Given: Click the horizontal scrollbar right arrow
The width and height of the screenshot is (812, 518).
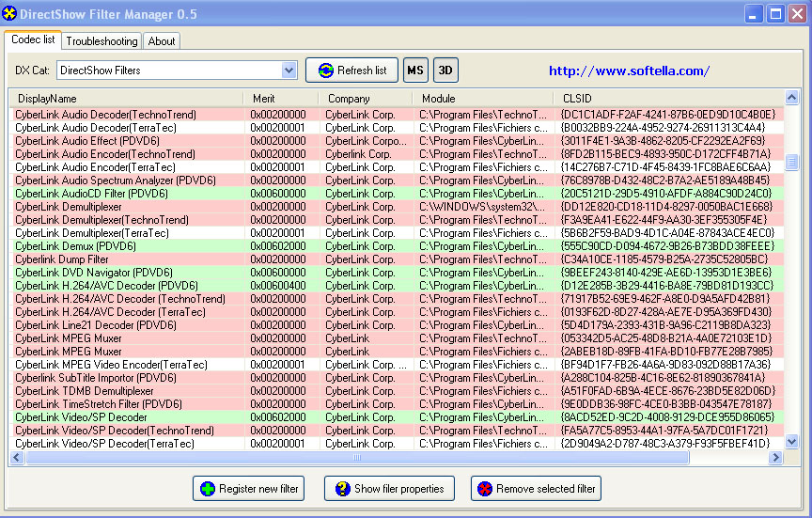Looking at the screenshot, I should click(775, 458).
